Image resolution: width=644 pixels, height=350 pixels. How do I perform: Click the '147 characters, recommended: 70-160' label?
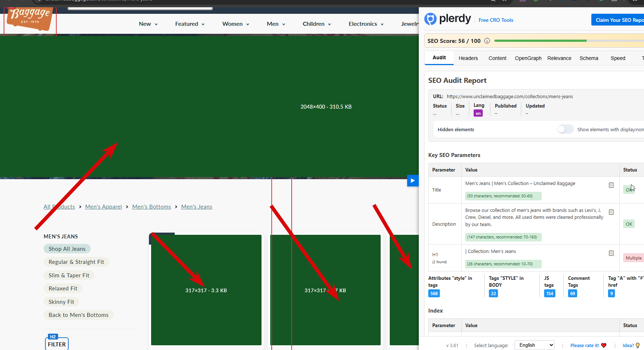pyautogui.click(x=503, y=237)
